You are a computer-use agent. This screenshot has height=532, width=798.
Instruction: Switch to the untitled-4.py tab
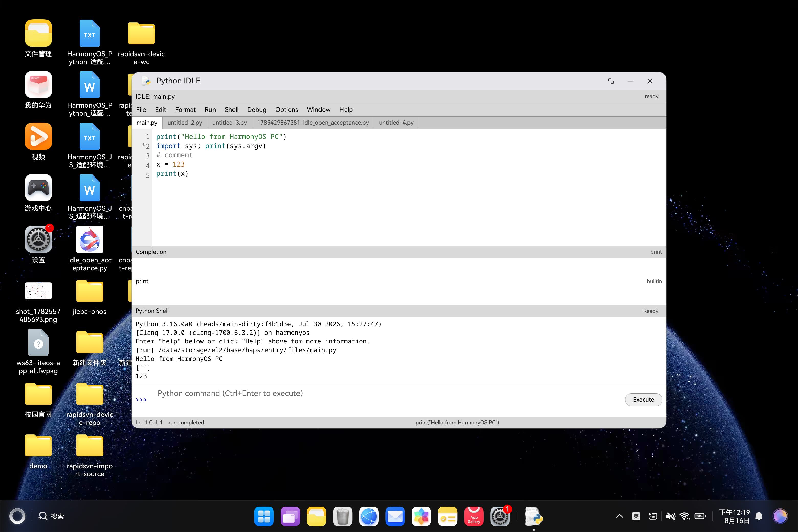[396, 123]
